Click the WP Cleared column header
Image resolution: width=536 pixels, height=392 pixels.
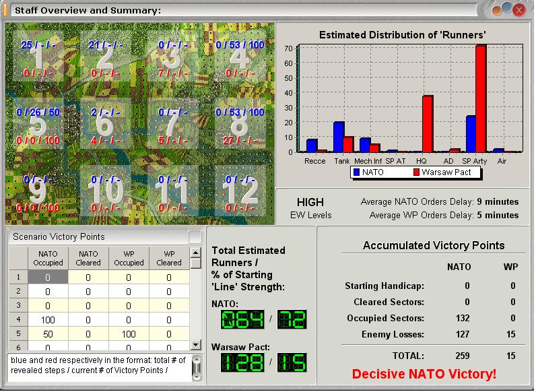tap(169, 258)
